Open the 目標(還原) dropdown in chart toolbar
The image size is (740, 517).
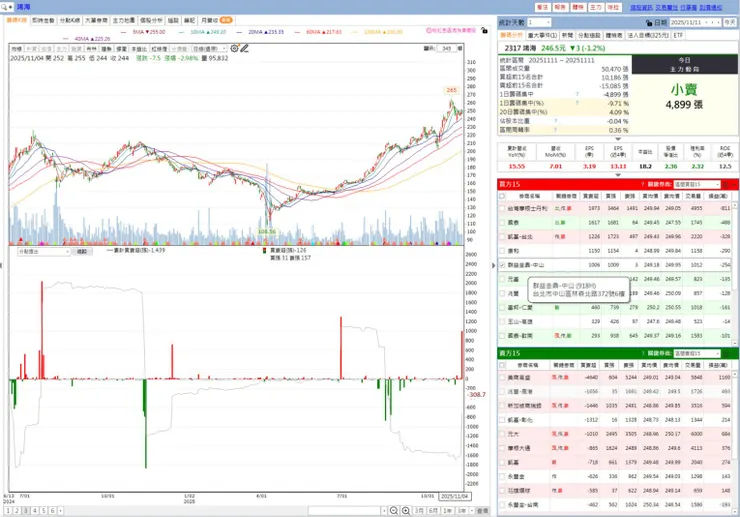pos(209,49)
